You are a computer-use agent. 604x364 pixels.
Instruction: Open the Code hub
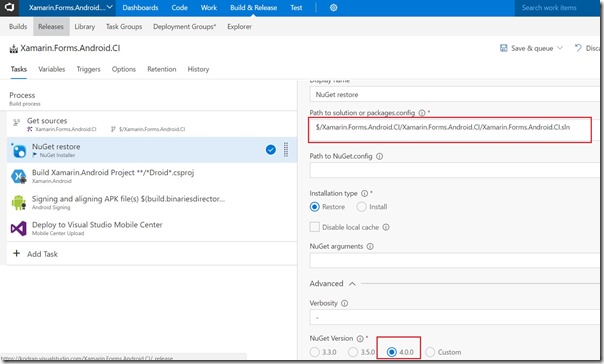180,8
